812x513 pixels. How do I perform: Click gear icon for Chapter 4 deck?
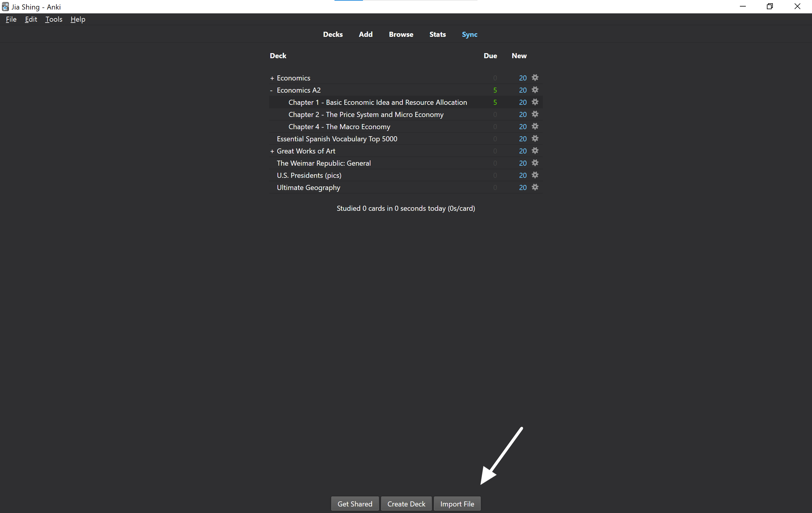(535, 126)
